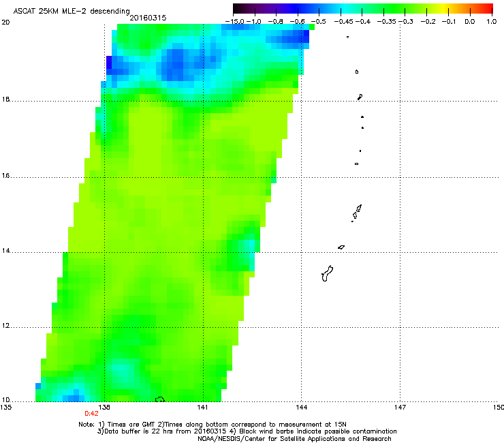Click the color scale label '-0.1'
The height and width of the screenshot is (443, 504).
(x=449, y=22)
